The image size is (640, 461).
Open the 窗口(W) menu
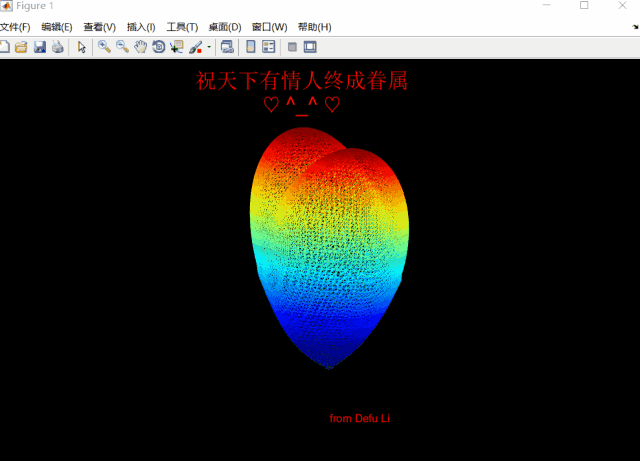click(269, 27)
